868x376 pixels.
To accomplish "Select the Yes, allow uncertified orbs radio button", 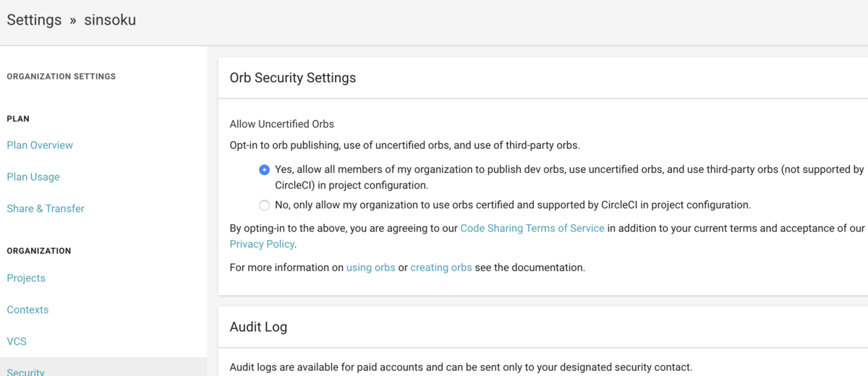I will click(x=265, y=170).
